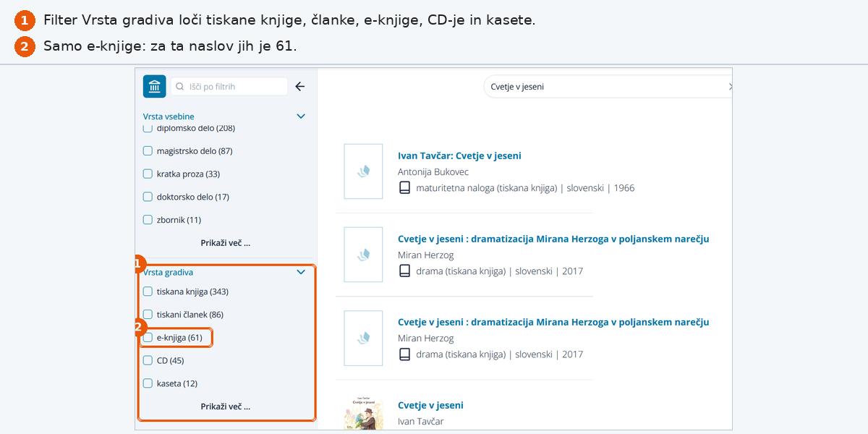Enable the e-knjiga (61) filter
Viewport: 868px width, 434px height.
pos(148,338)
